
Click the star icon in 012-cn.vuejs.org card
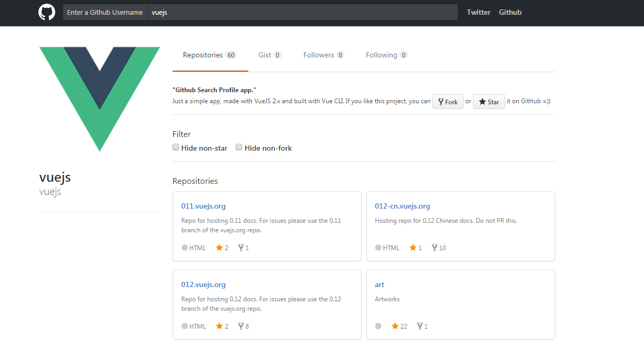coord(413,248)
